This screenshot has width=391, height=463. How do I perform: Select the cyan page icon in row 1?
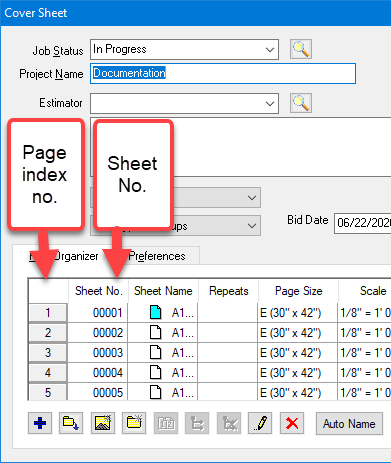155,313
